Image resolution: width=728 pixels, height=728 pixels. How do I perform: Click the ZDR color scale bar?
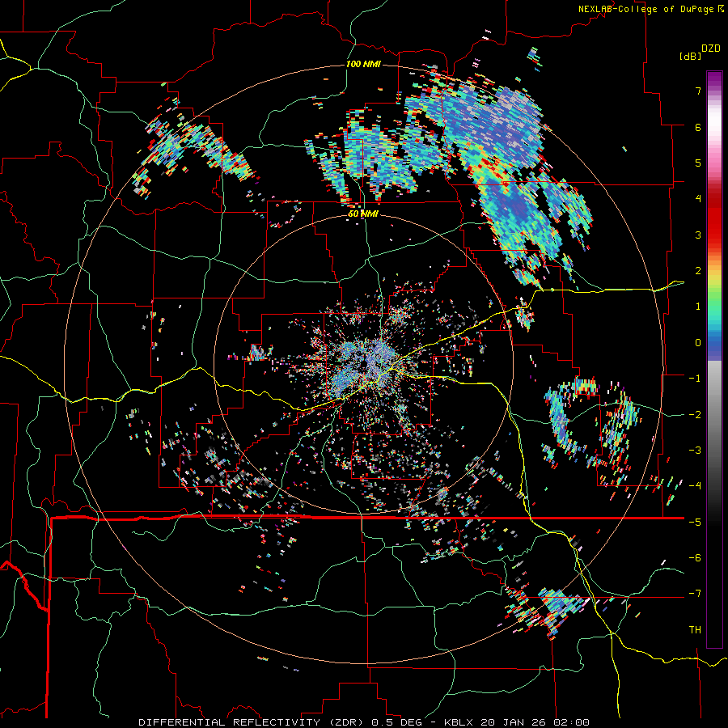tap(714, 359)
